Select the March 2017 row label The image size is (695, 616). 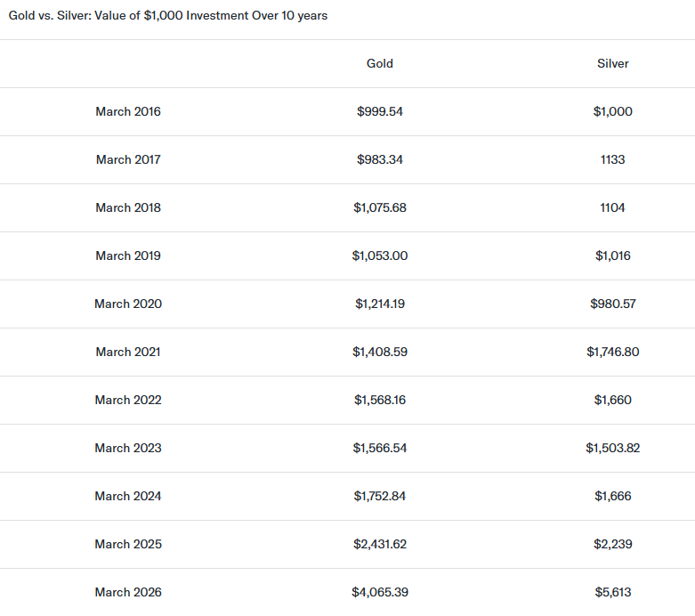tap(128, 160)
